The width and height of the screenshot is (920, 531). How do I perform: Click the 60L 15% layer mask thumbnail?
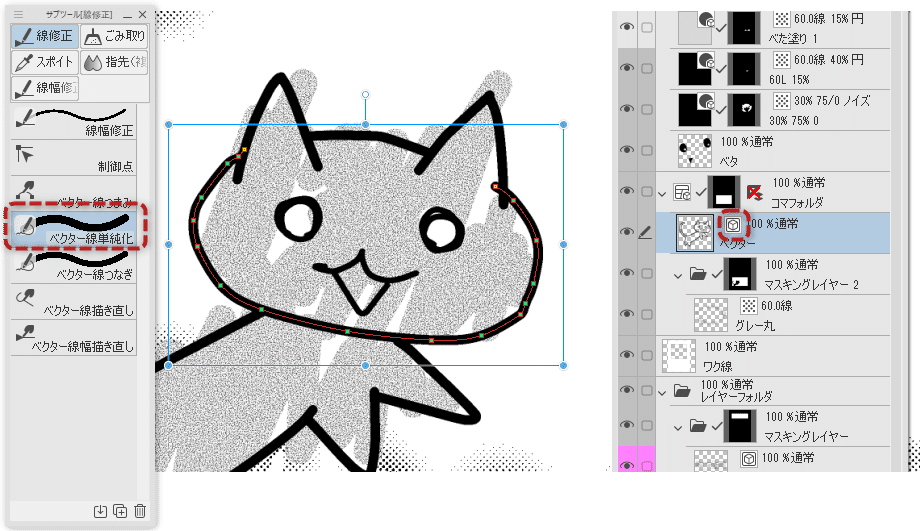pyautogui.click(x=744, y=69)
